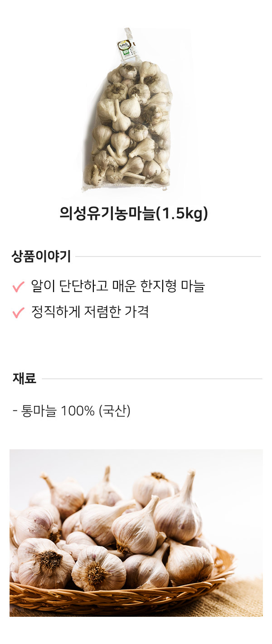
Task: Click the 재료 section heading
Action: [24, 378]
